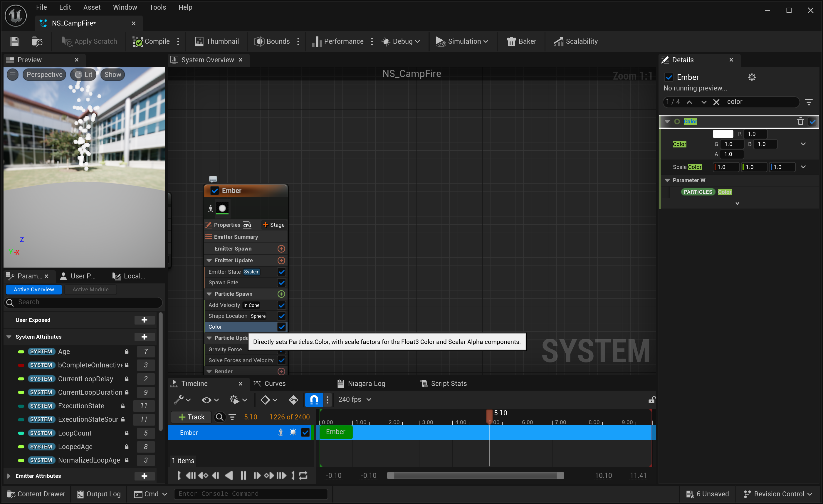Screen dimensions: 823x504
Task: Toggle timeline snapping magnet icon
Action: (314, 399)
